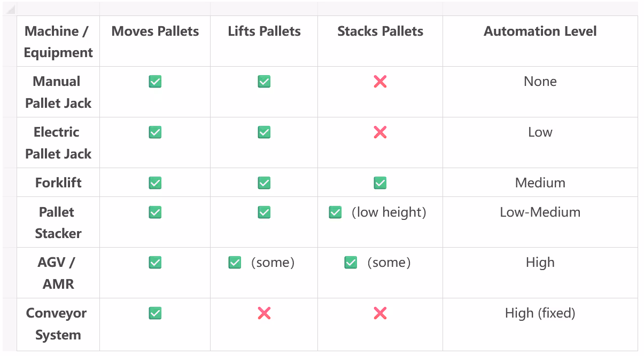Viewport: 644px width, 356px height.
Task: Click the select-all triangle at table corner
Action: click(10, 9)
